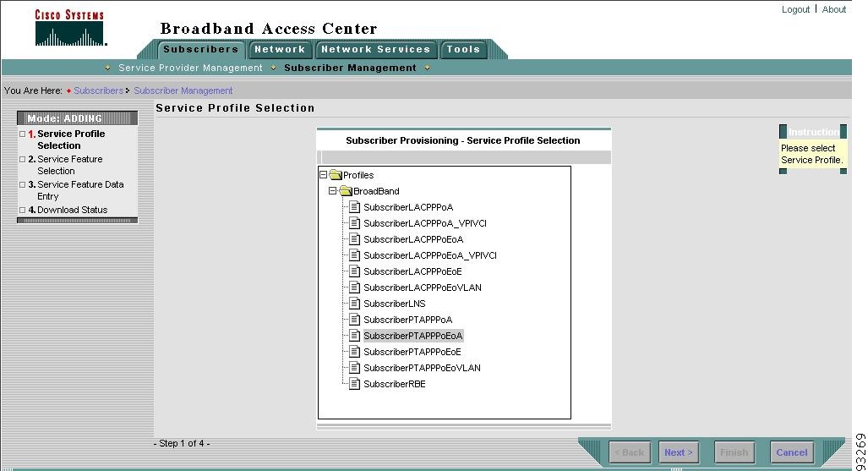Collapse the Profiles tree node
The image size is (868, 471).
(x=324, y=175)
